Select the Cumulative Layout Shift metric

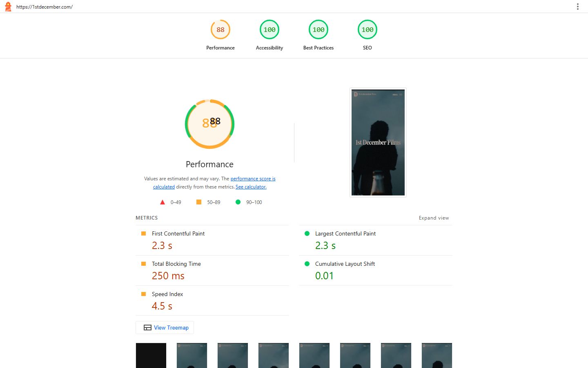pyautogui.click(x=376, y=271)
